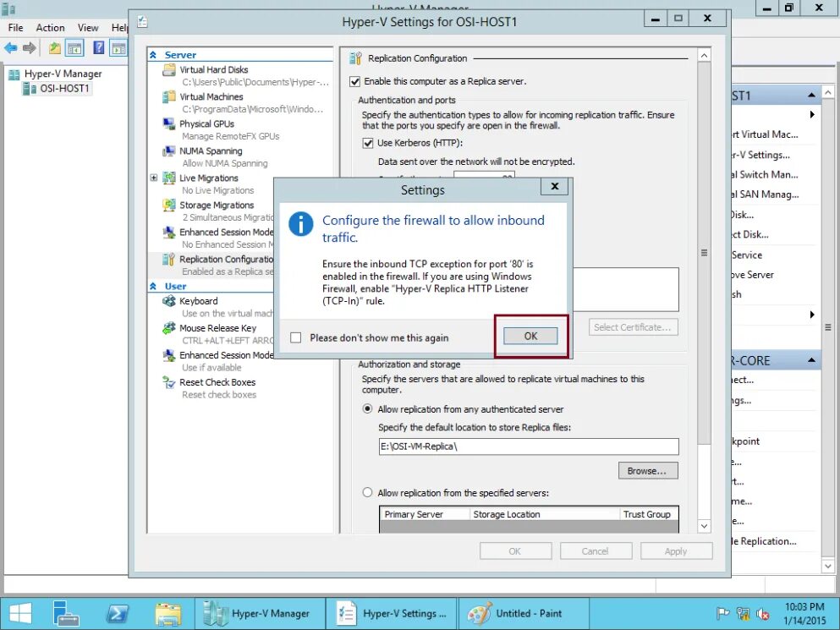Click the muted volume tray icon

coord(763,613)
